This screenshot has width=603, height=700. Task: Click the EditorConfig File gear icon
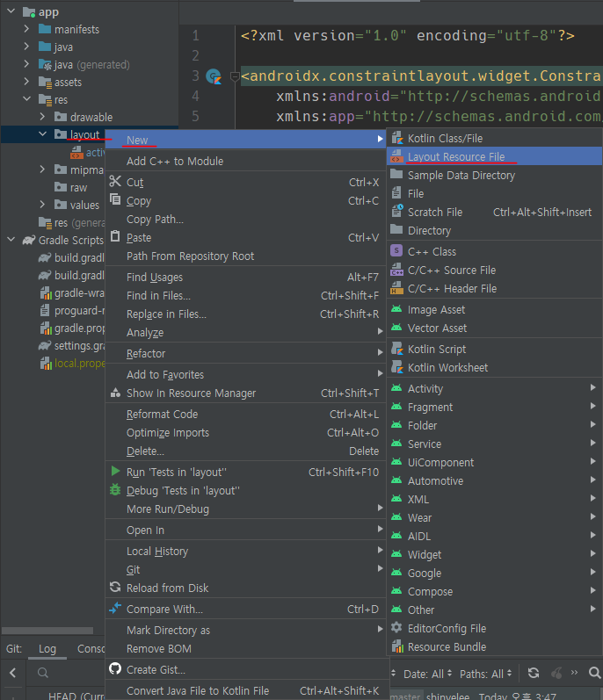pos(396,628)
